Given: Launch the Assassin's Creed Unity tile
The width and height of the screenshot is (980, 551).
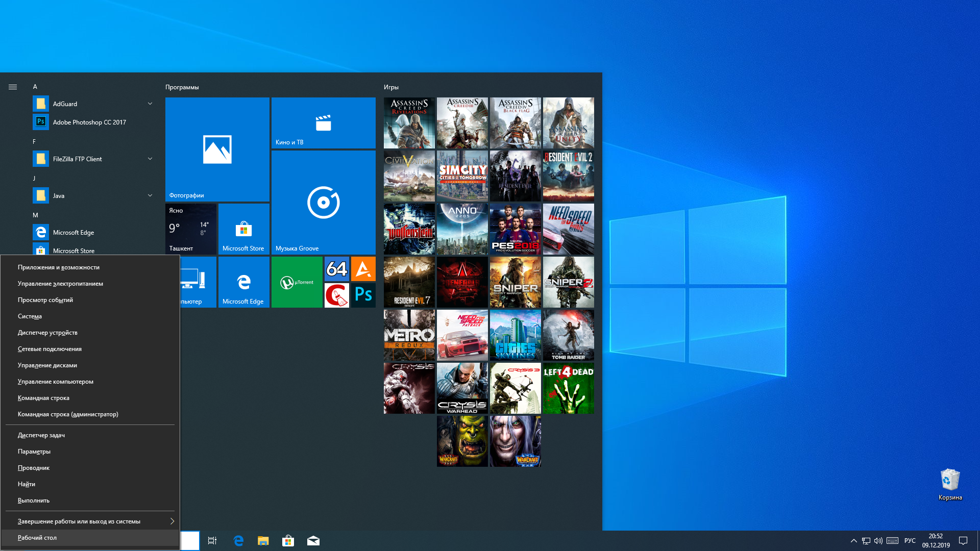Looking at the screenshot, I should [569, 123].
